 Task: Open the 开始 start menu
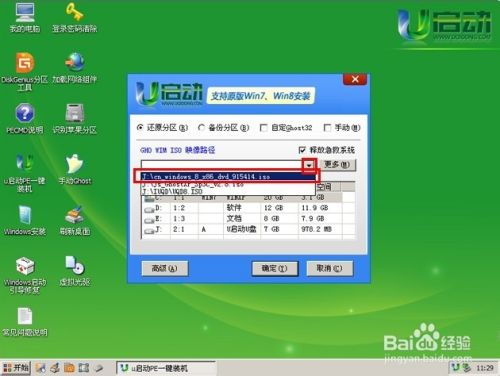16,368
